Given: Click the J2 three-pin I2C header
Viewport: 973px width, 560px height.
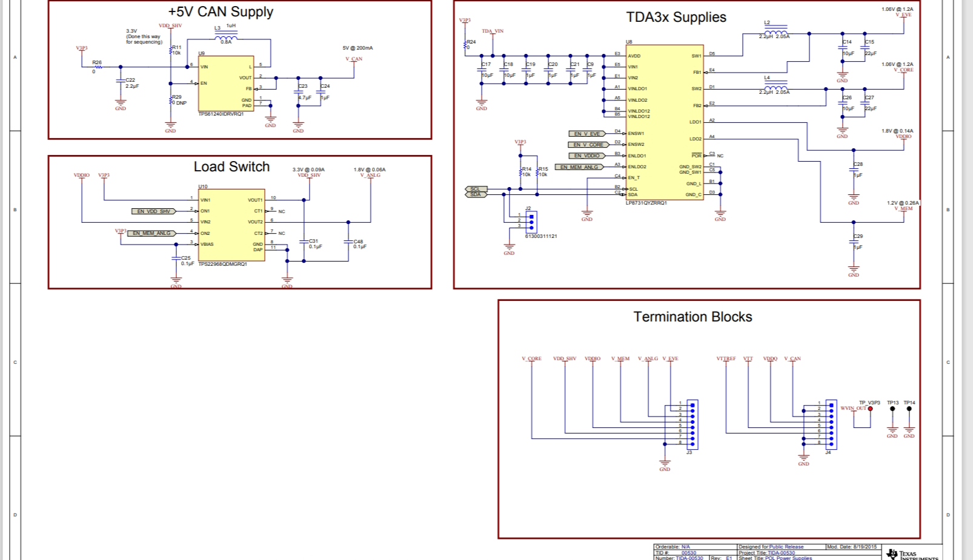Looking at the screenshot, I should (531, 222).
